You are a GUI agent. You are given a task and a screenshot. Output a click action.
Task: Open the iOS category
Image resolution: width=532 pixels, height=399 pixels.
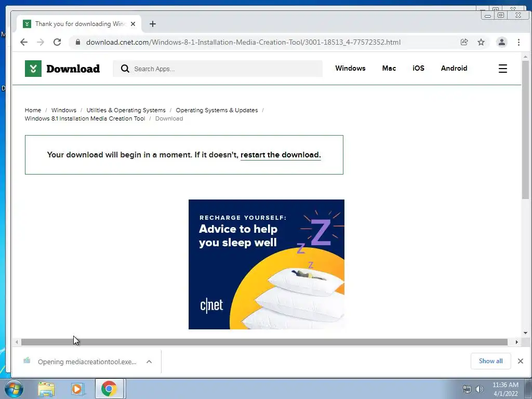pyautogui.click(x=418, y=68)
